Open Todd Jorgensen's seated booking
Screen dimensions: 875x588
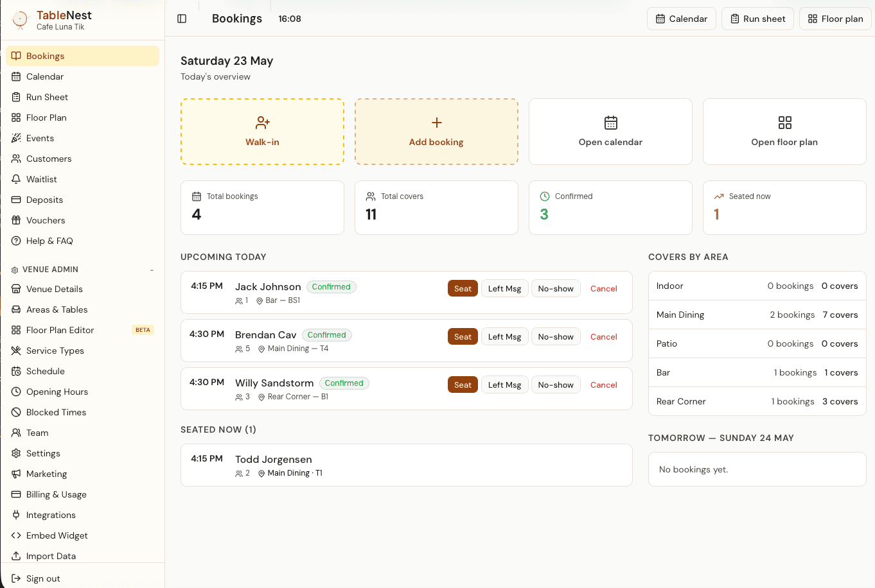(x=406, y=465)
